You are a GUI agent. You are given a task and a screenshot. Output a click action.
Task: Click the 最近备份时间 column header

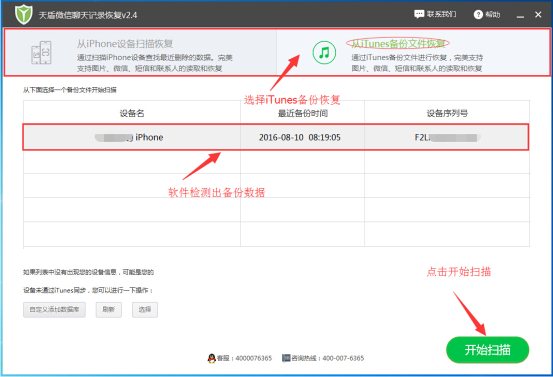(302, 113)
